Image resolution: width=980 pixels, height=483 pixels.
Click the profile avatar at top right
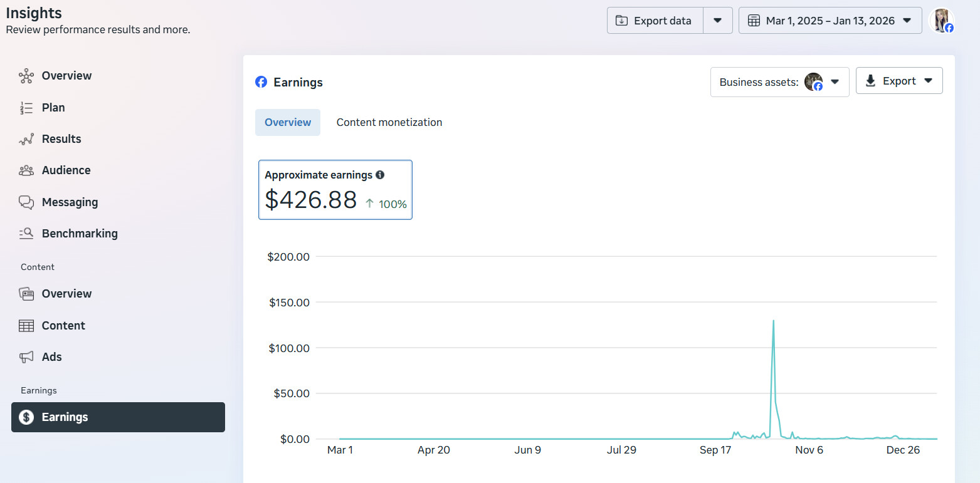tap(941, 21)
